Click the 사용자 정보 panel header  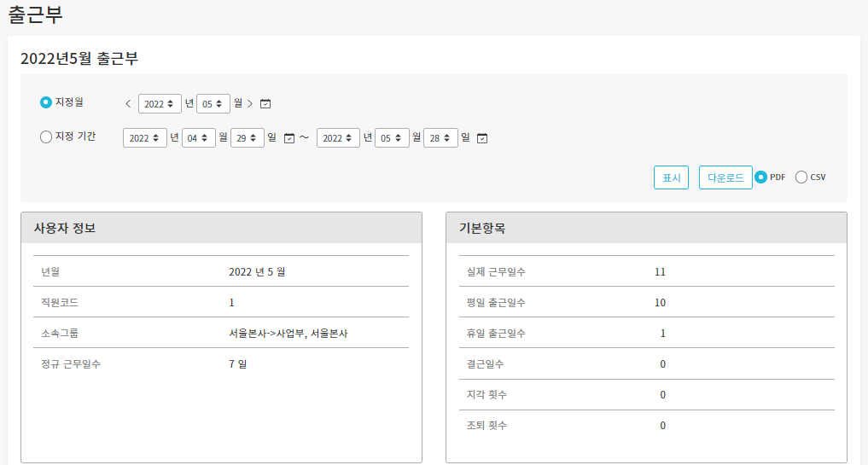pyautogui.click(x=221, y=228)
